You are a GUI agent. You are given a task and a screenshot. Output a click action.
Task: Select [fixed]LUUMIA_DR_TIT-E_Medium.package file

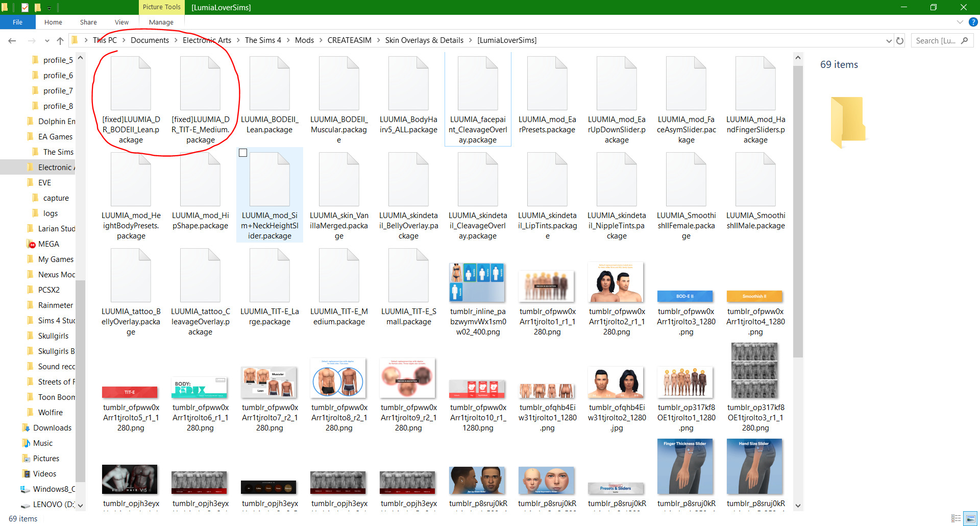pyautogui.click(x=201, y=100)
